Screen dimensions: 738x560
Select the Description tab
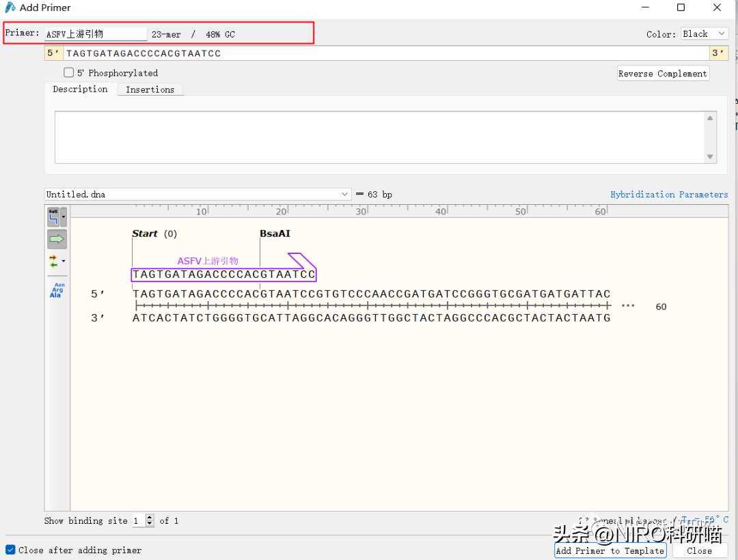(x=80, y=89)
